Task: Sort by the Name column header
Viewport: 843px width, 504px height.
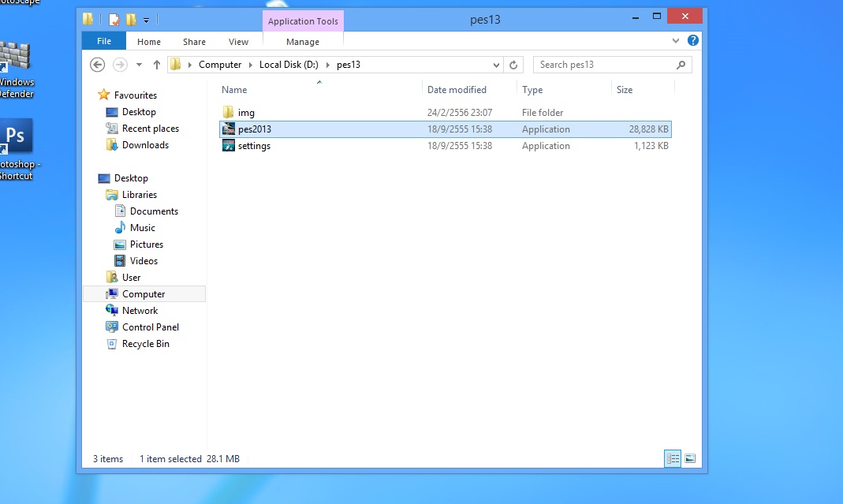Action: [234, 90]
